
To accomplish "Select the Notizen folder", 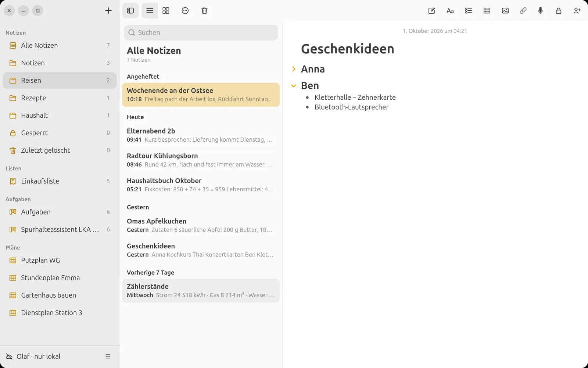I will [60, 63].
